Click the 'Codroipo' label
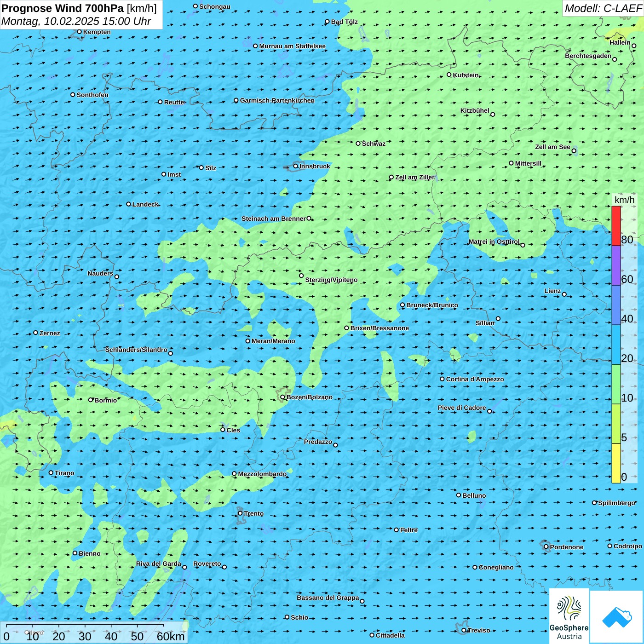This screenshot has width=644, height=644. pos(627,546)
